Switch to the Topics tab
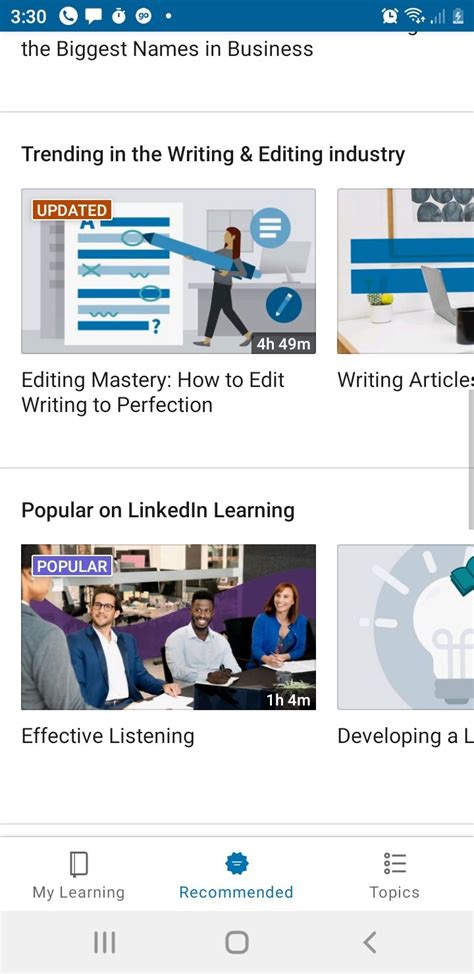Viewport: 474px width, 974px height. (x=394, y=875)
